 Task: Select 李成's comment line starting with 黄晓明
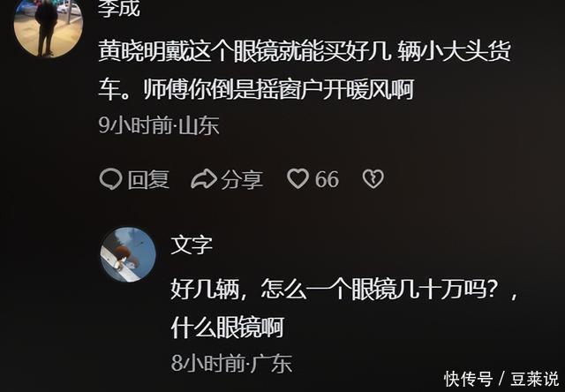(305, 53)
